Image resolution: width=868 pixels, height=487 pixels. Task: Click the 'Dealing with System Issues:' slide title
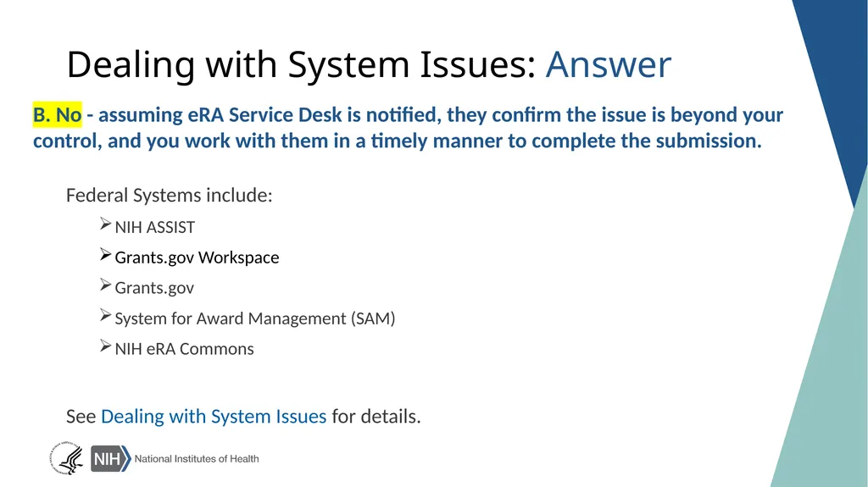(302, 65)
